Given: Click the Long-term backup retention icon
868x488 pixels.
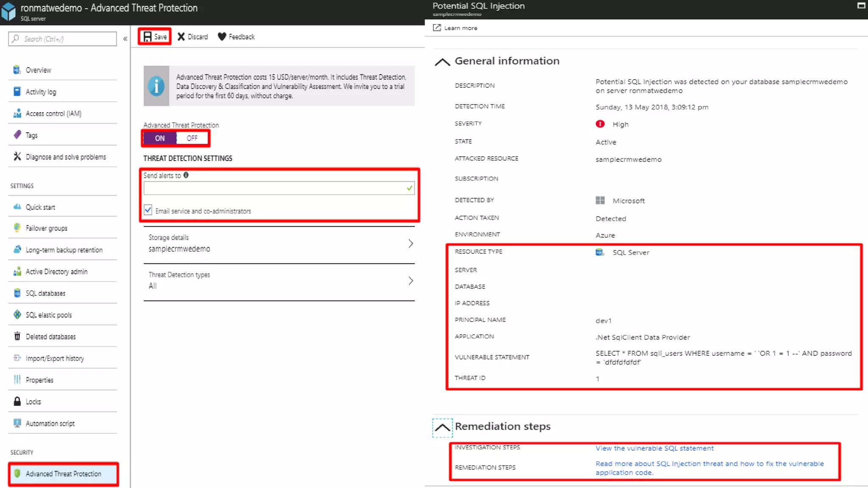Looking at the screenshot, I should (17, 250).
